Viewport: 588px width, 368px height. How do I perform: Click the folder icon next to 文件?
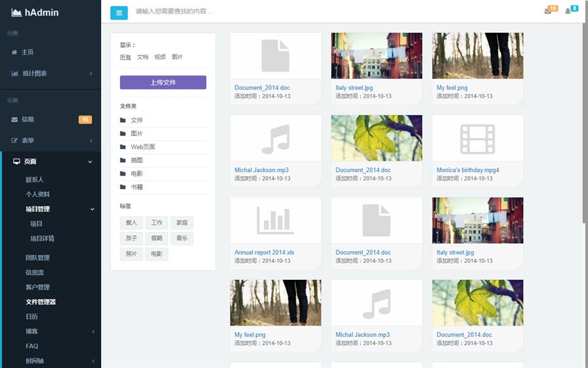pyautogui.click(x=123, y=120)
